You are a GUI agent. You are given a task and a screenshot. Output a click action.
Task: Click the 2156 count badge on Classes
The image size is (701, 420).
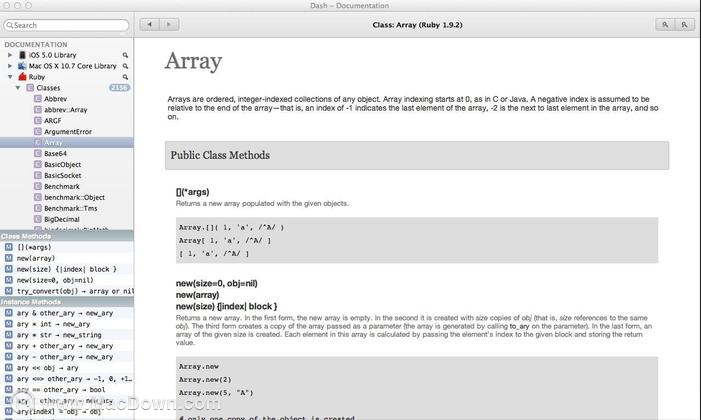pyautogui.click(x=119, y=88)
